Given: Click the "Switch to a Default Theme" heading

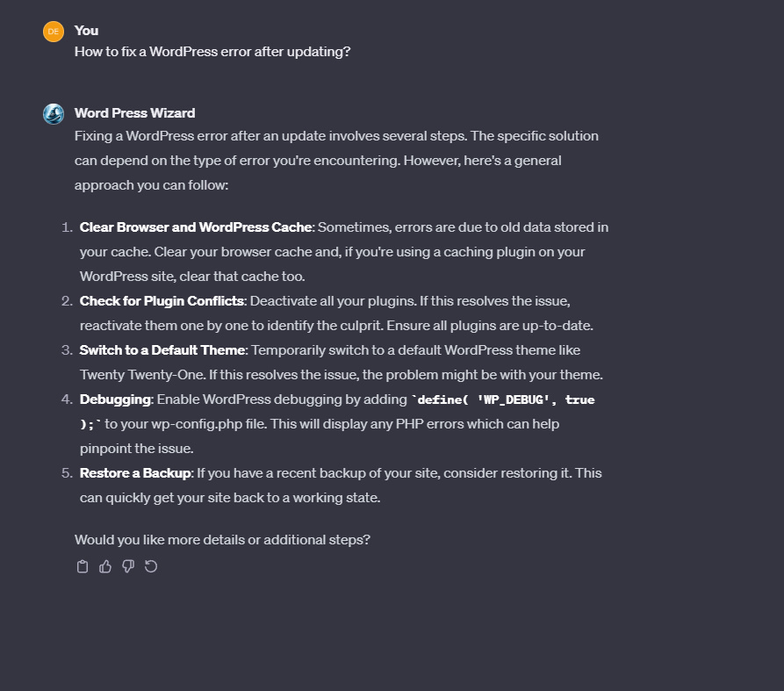Looking at the screenshot, I should pos(162,350).
